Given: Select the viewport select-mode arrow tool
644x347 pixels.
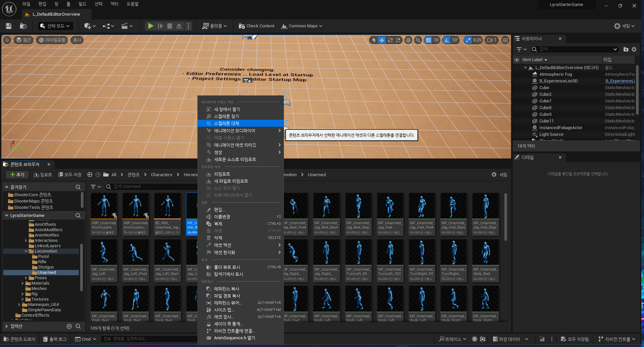Looking at the screenshot, I should click(374, 40).
